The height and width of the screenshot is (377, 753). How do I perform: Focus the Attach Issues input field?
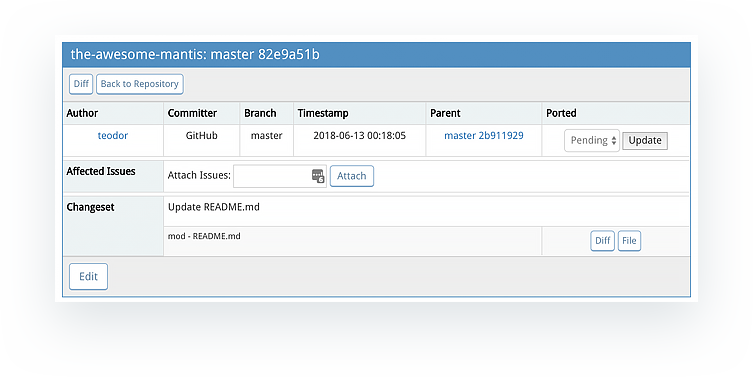coord(280,176)
